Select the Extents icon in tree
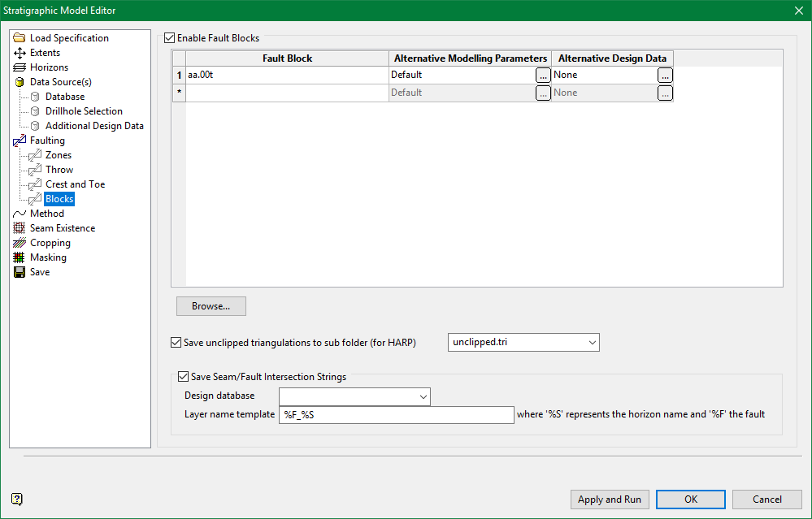Viewport: 812px width, 519px height. coord(20,53)
